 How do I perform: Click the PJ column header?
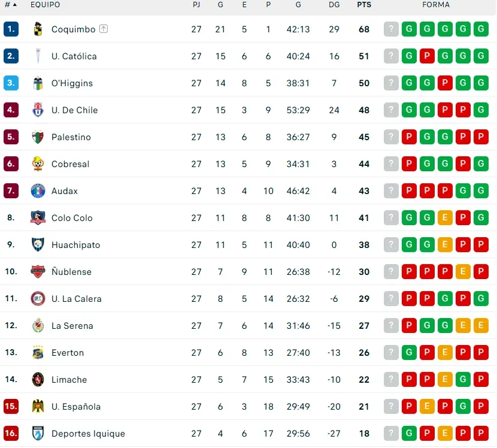[196, 5]
